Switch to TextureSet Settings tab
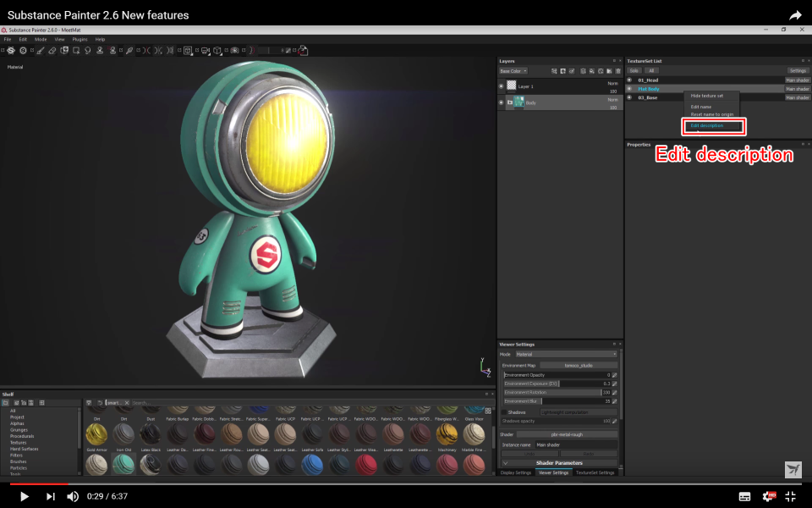This screenshot has width=812, height=508. pos(595,472)
